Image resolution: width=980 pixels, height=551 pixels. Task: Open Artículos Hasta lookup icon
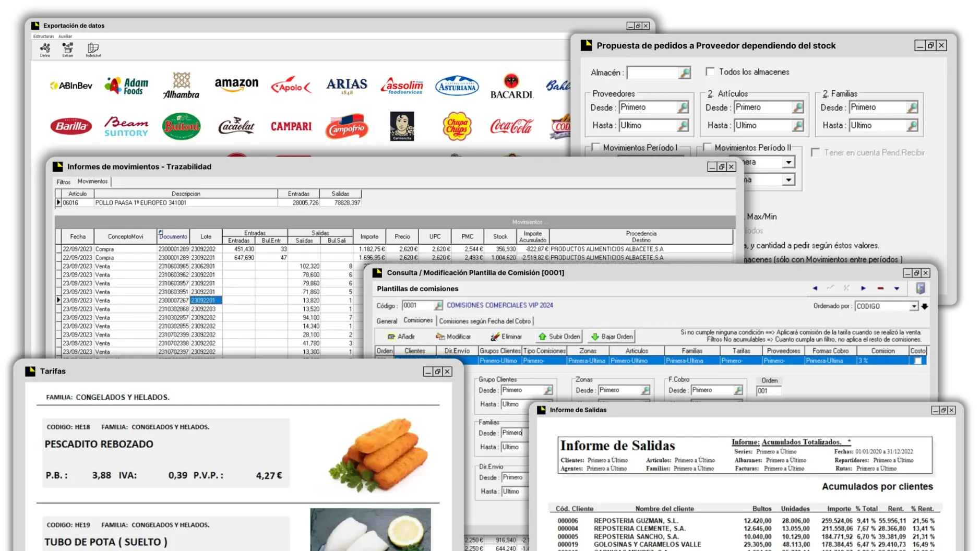click(x=797, y=126)
